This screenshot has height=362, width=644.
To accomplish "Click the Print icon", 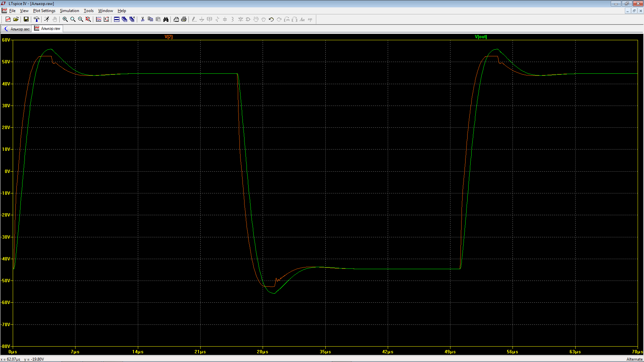I will (x=184, y=19).
